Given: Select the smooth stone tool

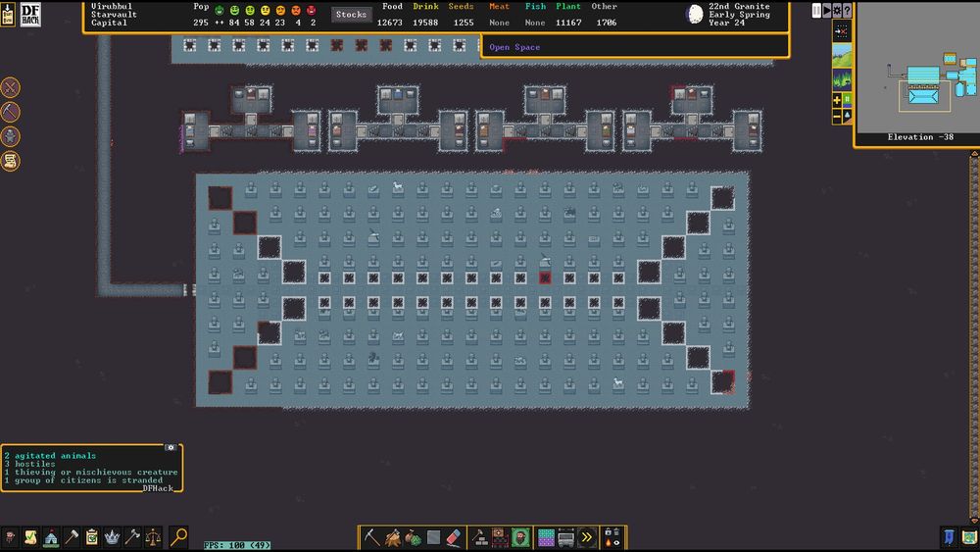Looking at the screenshot, I should point(434,537).
